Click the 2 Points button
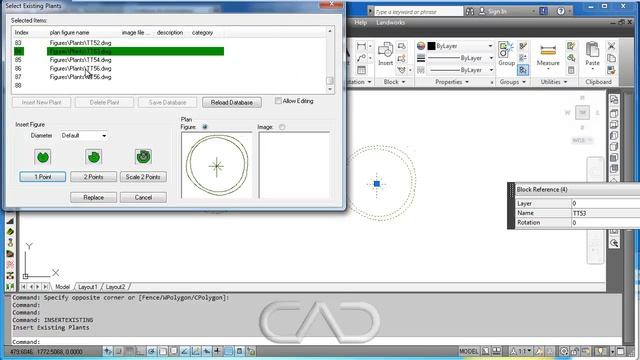 [x=93, y=177]
